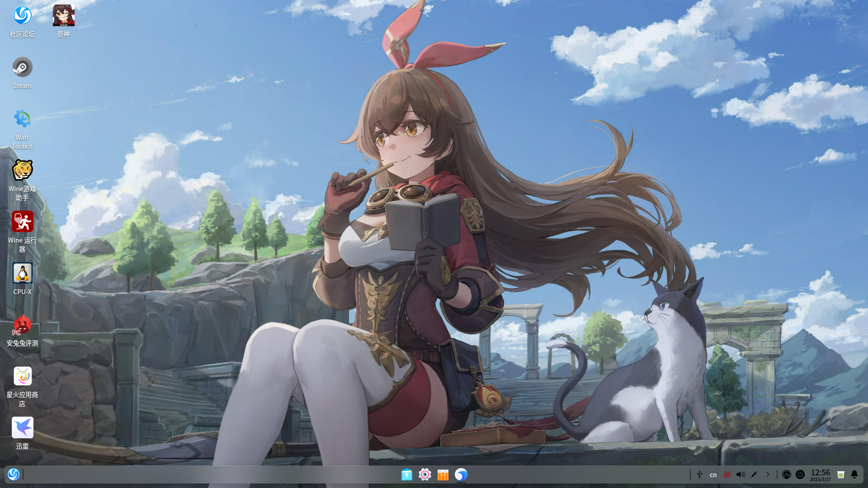Open 星火应用商店 (Spark App Store)

point(22,375)
